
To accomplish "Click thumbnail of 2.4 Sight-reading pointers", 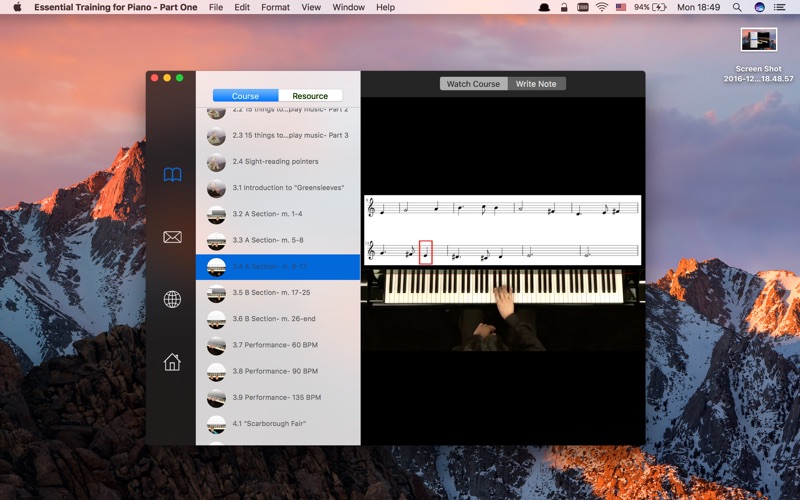I will (x=216, y=162).
